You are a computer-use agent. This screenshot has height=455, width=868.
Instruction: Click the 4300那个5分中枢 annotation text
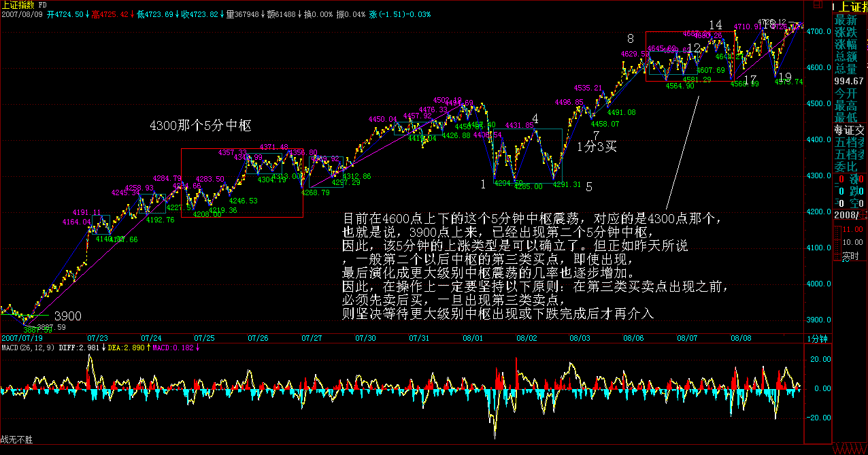click(201, 126)
